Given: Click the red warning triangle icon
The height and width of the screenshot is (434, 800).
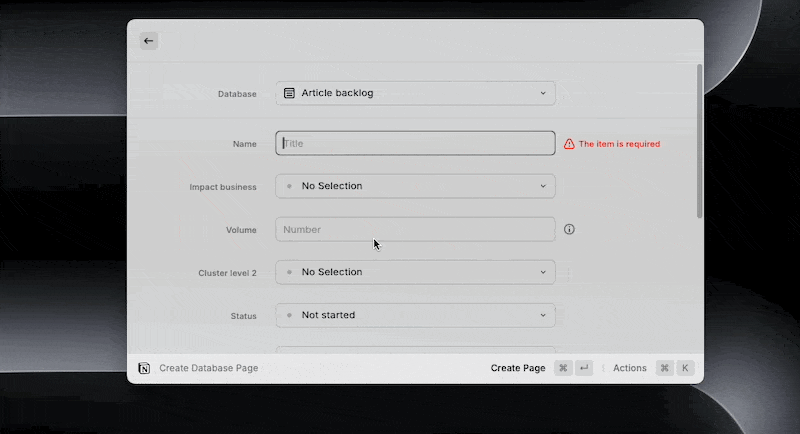Looking at the screenshot, I should 569,144.
